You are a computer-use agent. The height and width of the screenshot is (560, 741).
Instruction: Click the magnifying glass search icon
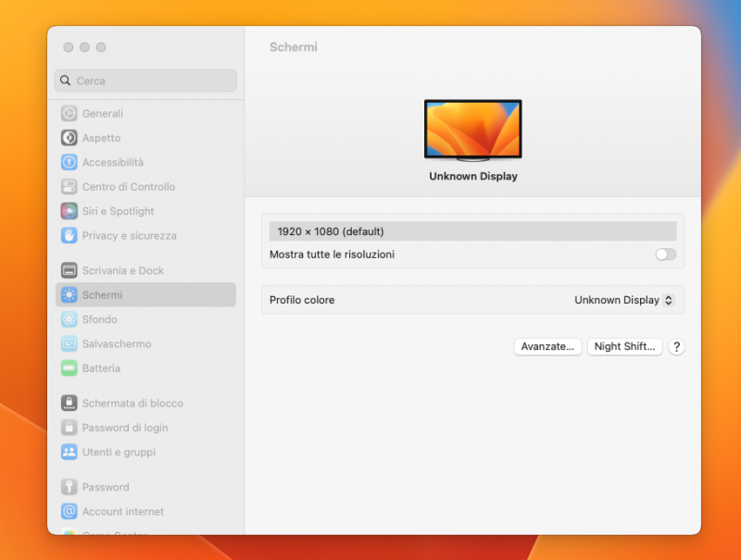tap(66, 81)
